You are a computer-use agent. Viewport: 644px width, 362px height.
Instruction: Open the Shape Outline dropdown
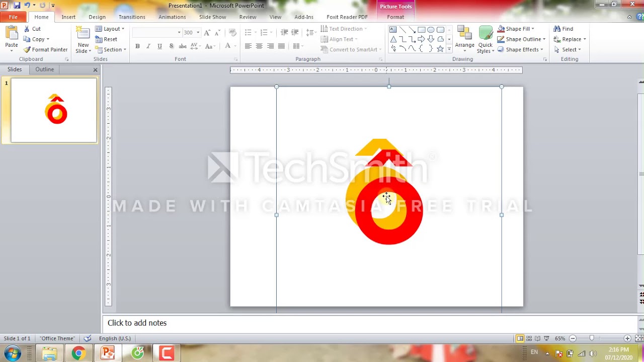[x=521, y=39]
